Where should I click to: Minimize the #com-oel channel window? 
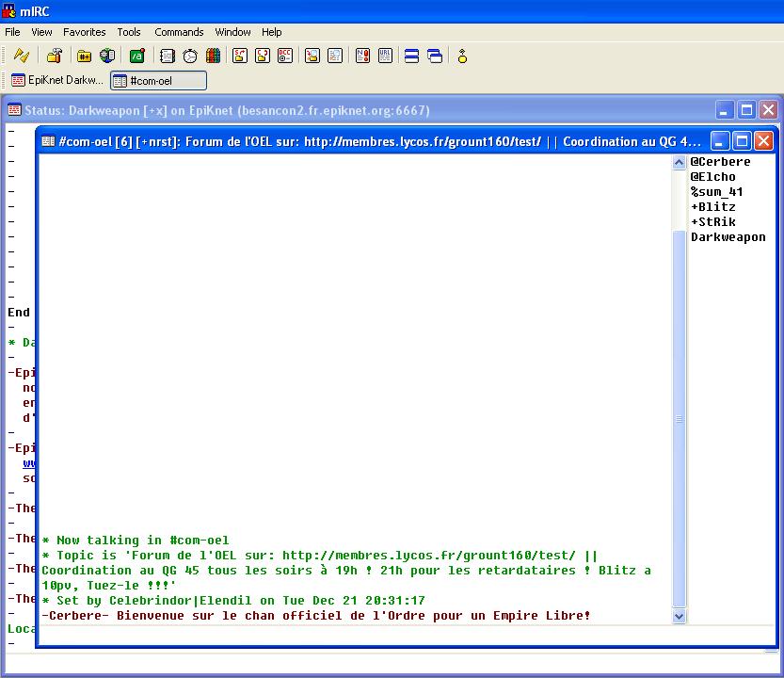[719, 141]
